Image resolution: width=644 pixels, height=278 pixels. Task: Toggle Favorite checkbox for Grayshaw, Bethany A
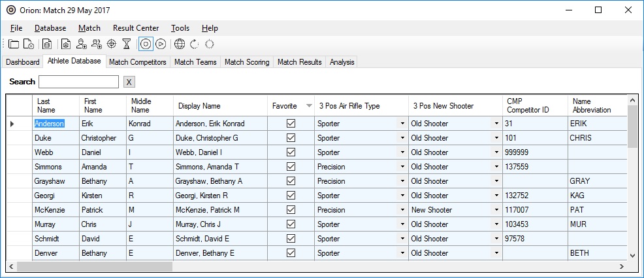click(291, 181)
